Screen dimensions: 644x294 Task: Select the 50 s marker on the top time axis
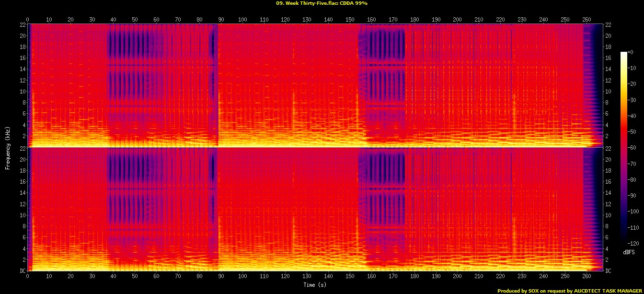(x=135, y=20)
